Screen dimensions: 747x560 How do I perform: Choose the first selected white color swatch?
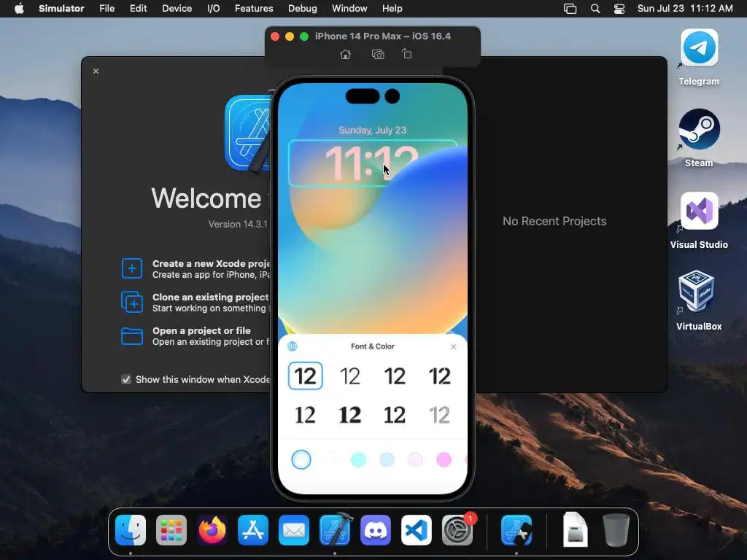click(301, 459)
